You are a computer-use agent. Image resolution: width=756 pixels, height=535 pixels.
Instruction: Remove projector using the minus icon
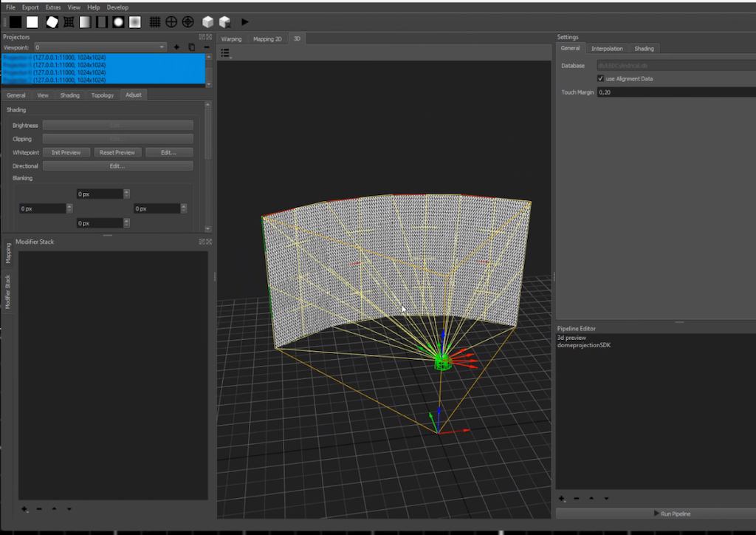(x=207, y=47)
